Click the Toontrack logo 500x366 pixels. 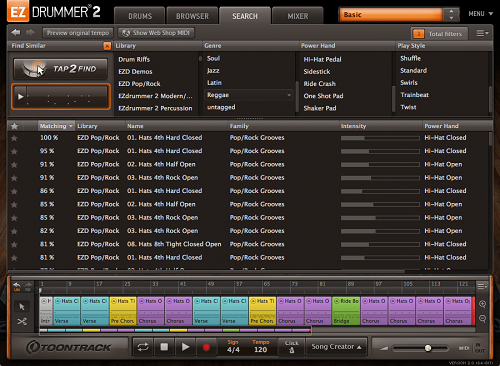point(69,347)
